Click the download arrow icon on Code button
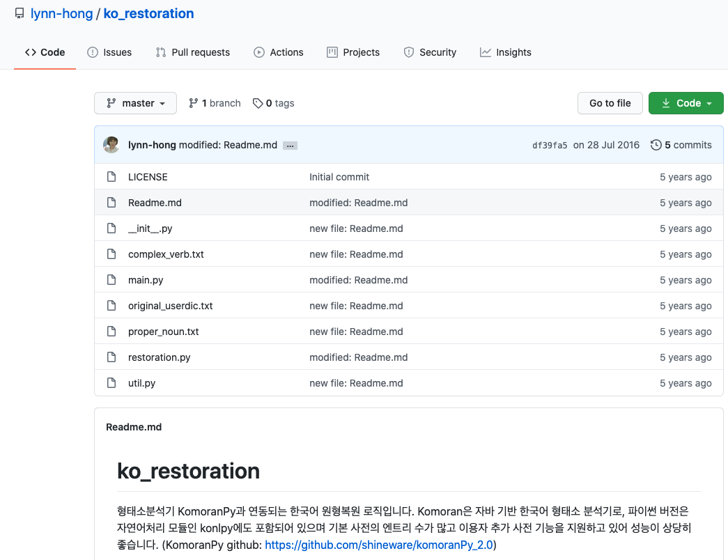The height and width of the screenshot is (560, 728). click(x=666, y=103)
